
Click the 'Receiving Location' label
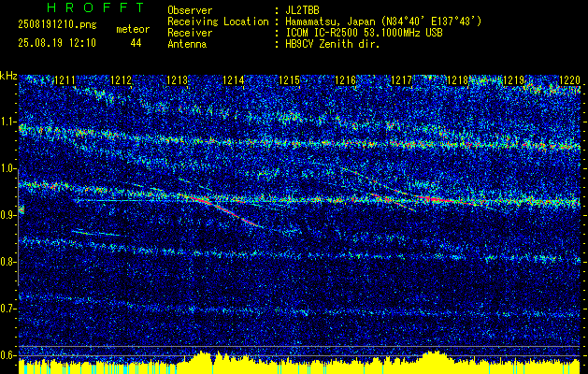point(218,22)
